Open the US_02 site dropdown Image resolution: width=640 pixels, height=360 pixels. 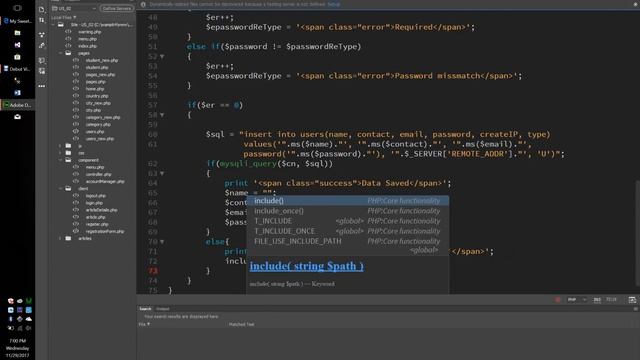click(74, 8)
